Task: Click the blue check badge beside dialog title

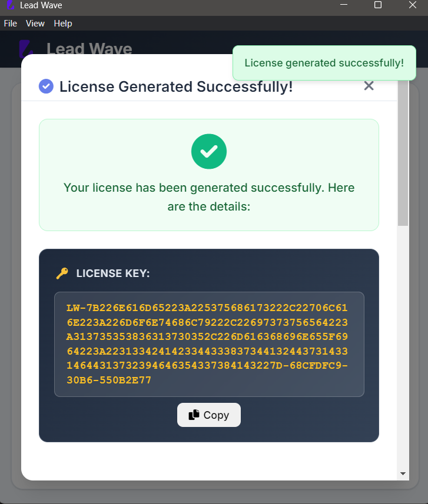Action: pos(46,86)
